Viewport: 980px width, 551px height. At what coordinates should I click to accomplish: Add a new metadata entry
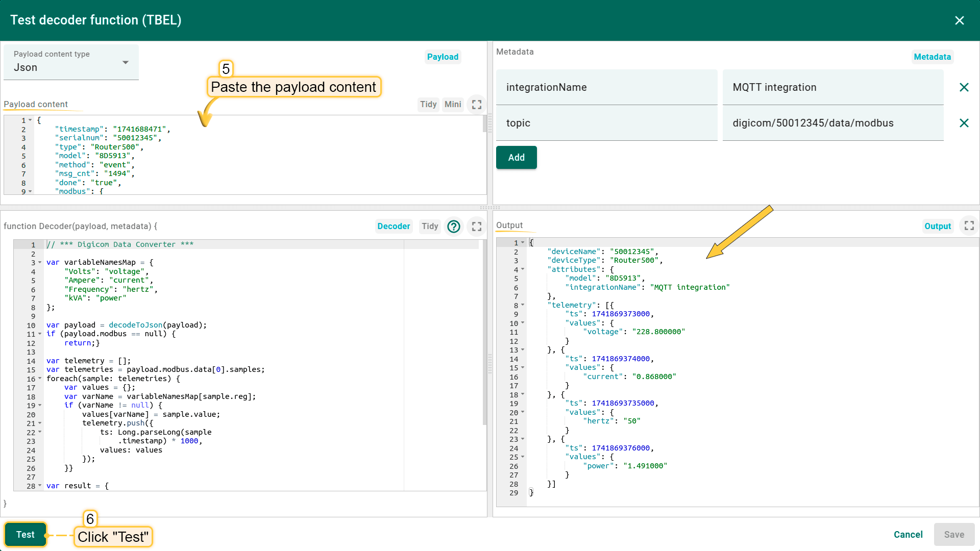pos(516,157)
